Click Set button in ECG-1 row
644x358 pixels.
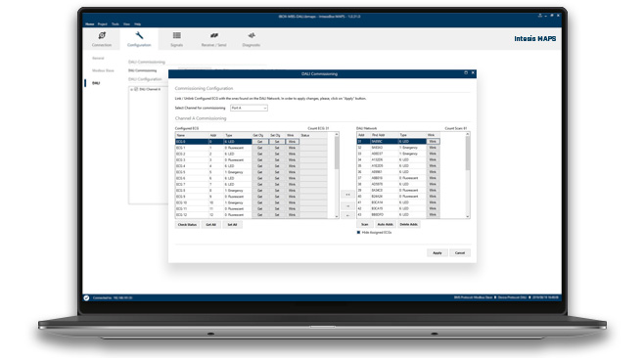pyautogui.click(x=277, y=148)
